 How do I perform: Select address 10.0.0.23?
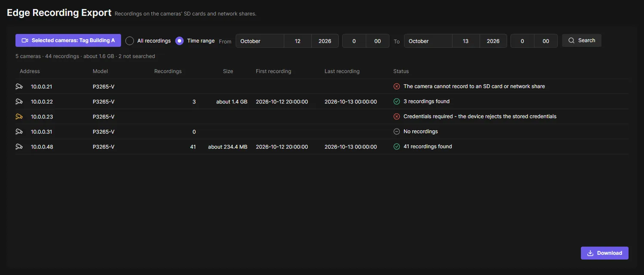42,116
